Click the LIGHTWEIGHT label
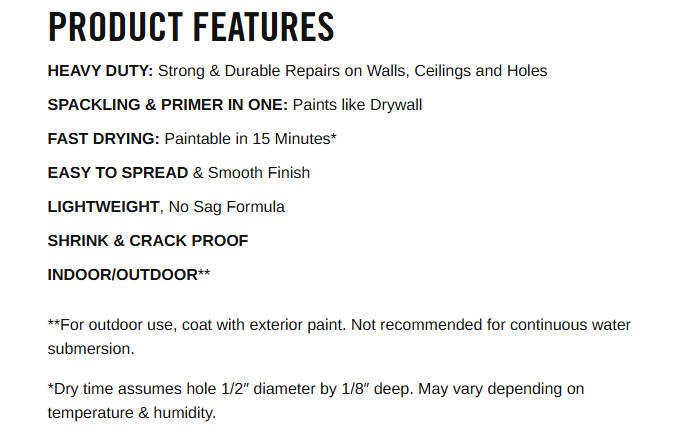This screenshot has height=437, width=678. pyautogui.click(x=103, y=207)
